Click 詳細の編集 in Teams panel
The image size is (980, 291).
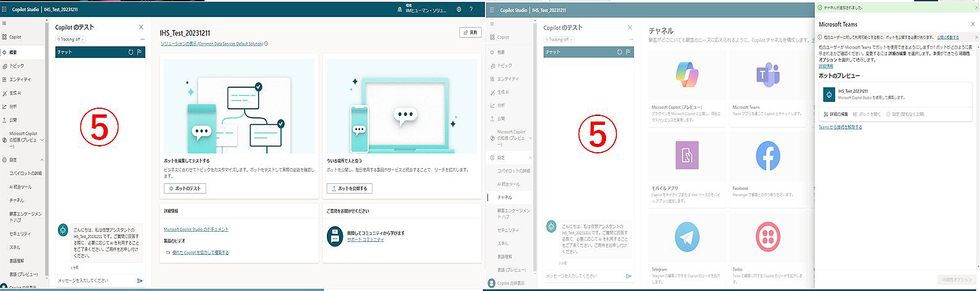[x=835, y=113]
